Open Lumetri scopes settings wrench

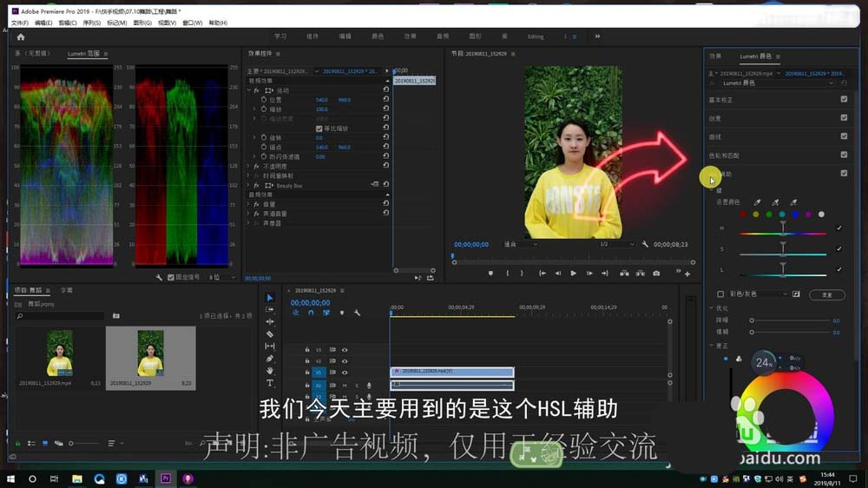159,278
